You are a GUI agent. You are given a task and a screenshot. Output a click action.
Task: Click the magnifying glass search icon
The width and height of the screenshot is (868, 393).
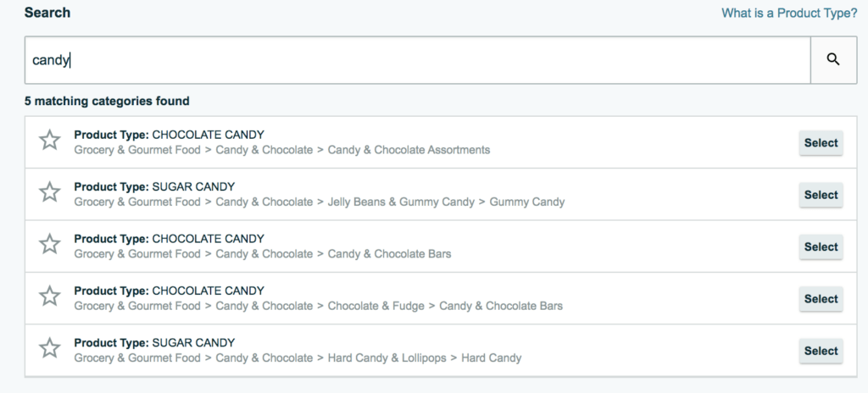pos(833,60)
